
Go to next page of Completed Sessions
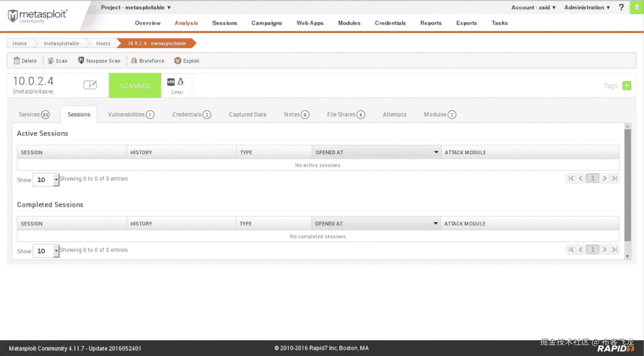pyautogui.click(x=604, y=250)
